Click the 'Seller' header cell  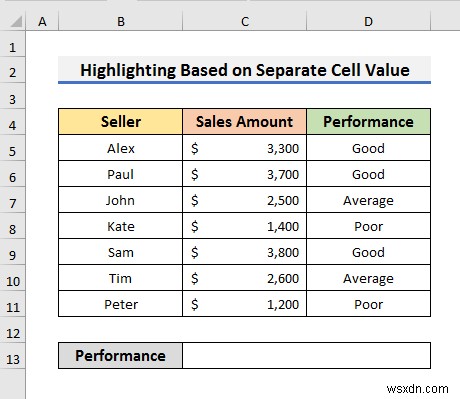tap(121, 122)
